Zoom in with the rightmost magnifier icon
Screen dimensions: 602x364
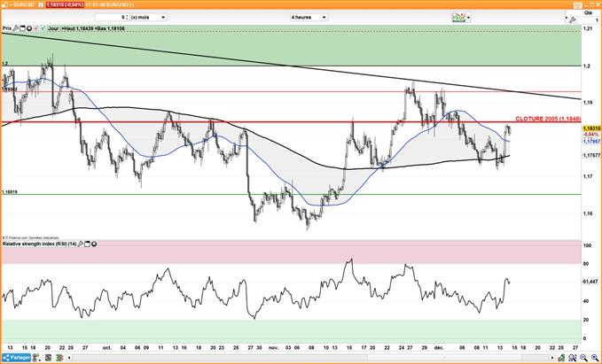tap(595, 358)
